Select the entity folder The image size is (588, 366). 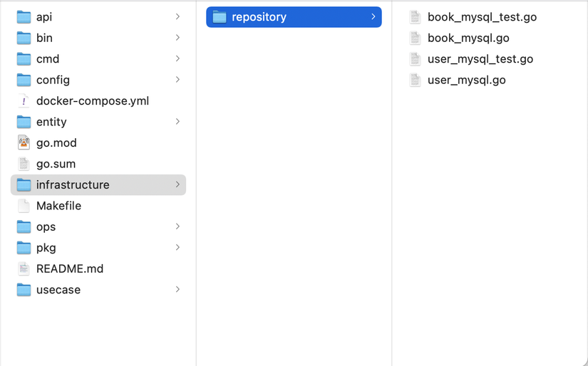pos(51,122)
